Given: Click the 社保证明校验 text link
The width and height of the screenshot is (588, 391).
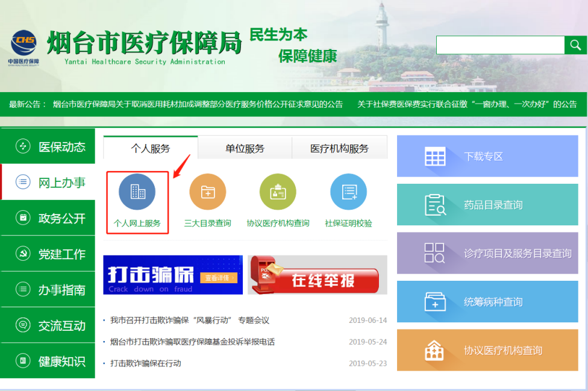Looking at the screenshot, I should pyautogui.click(x=348, y=224).
